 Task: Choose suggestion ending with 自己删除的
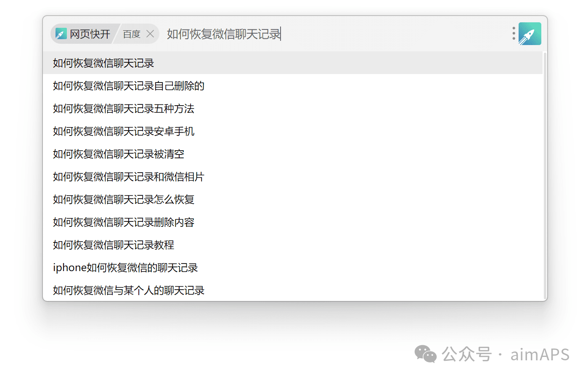(x=129, y=86)
